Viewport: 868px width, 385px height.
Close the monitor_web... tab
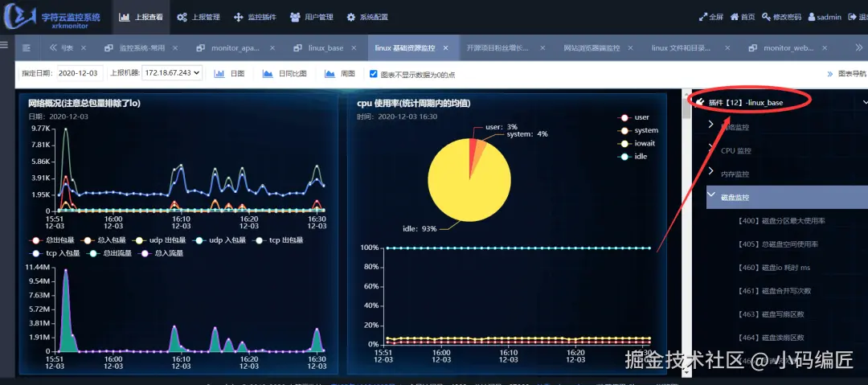[824, 48]
